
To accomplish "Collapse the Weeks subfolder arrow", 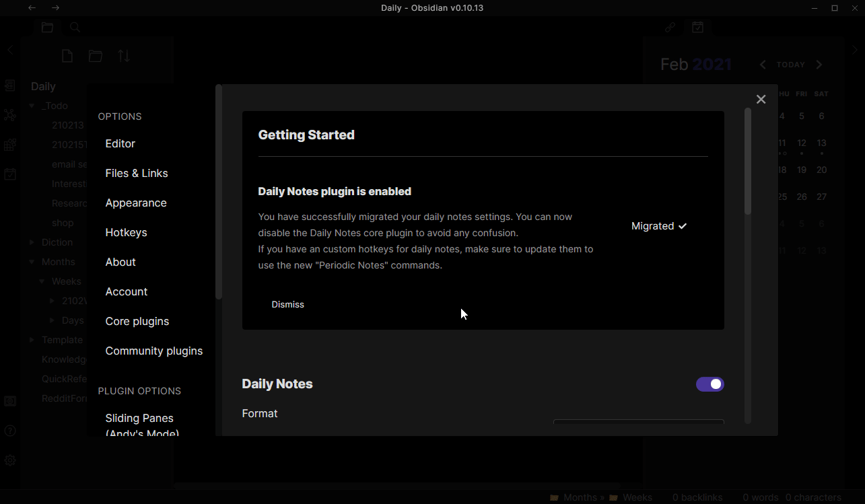I will click(x=42, y=281).
